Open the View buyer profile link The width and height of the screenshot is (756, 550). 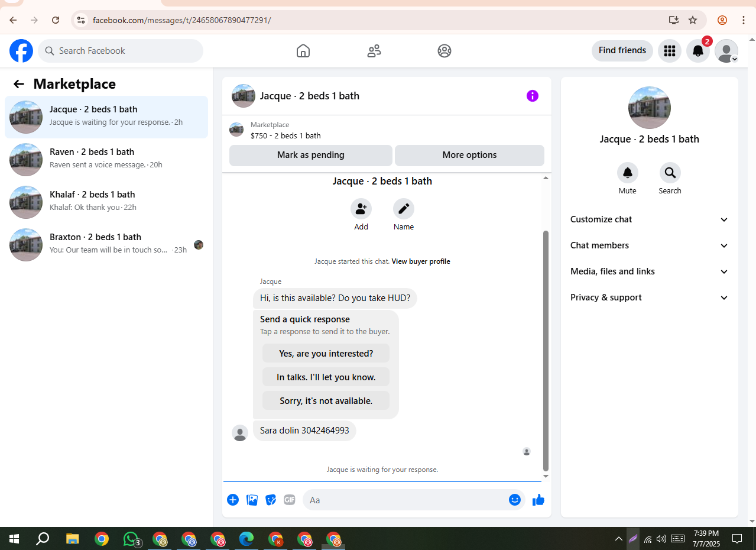421,261
